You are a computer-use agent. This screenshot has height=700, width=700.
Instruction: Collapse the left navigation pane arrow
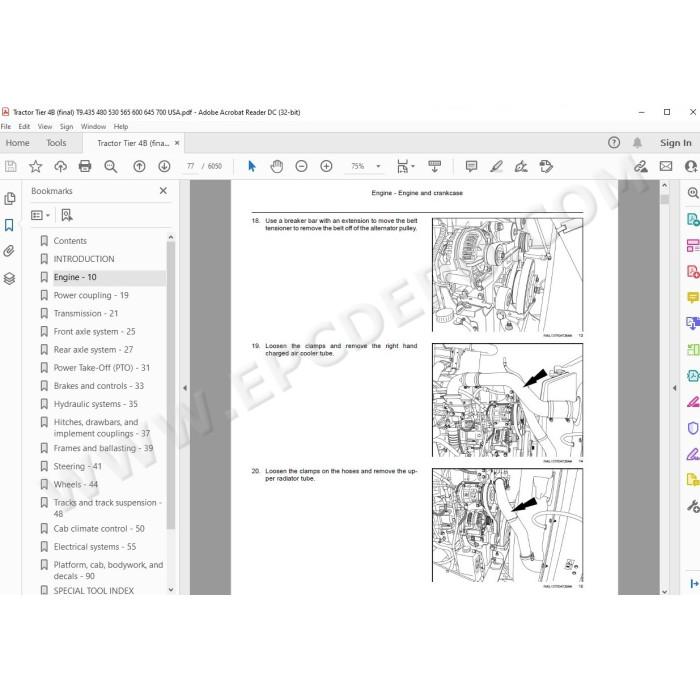(184, 388)
